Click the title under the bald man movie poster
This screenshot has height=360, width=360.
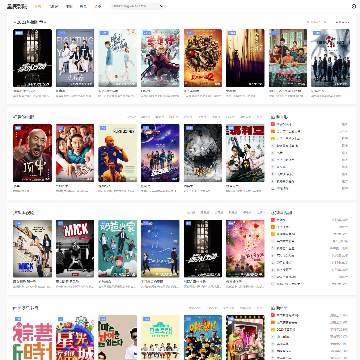[x=15, y=186]
